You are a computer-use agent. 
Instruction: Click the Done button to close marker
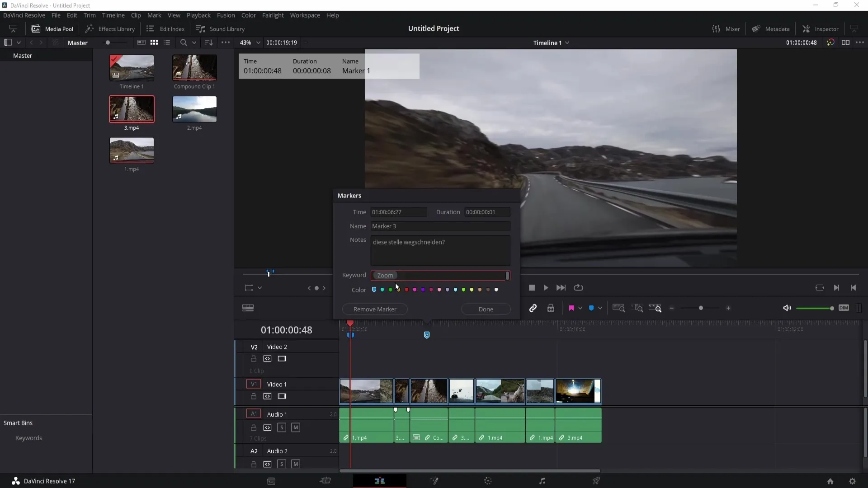486,309
